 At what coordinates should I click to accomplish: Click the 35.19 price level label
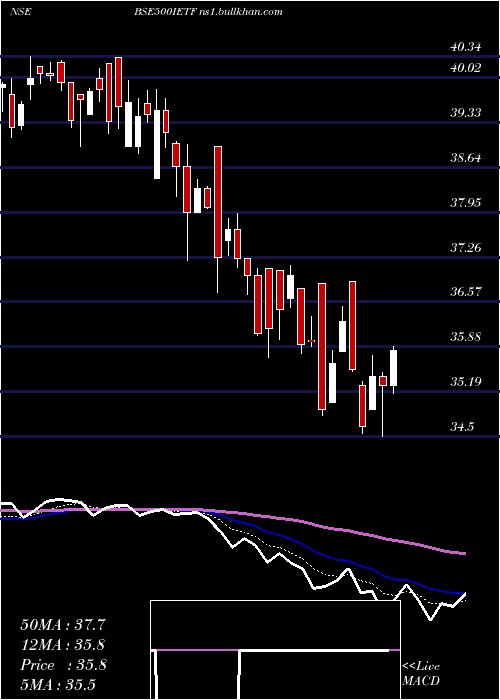pos(466,382)
